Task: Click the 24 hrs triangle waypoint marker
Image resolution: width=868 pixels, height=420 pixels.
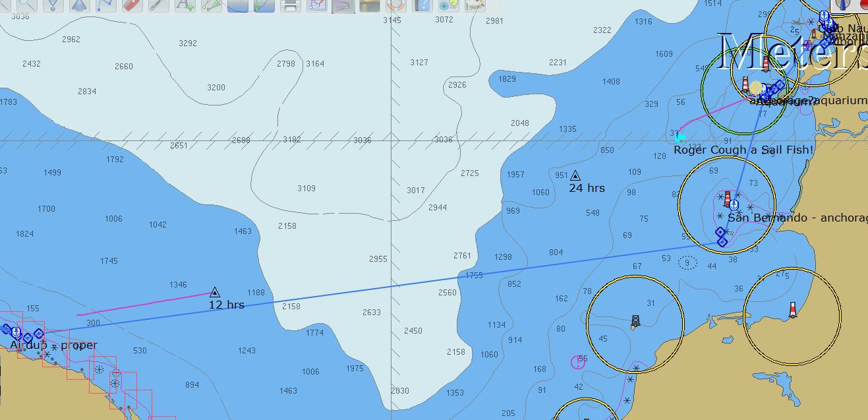Action: (x=575, y=175)
